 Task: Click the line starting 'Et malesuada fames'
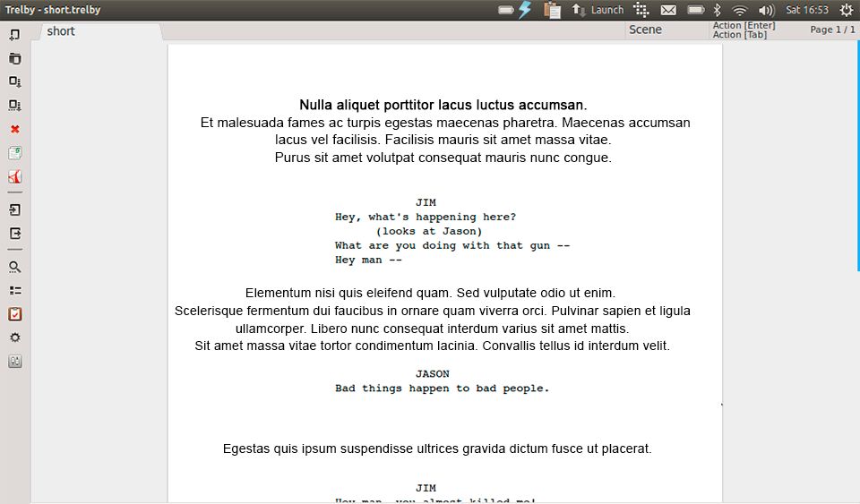coord(445,122)
